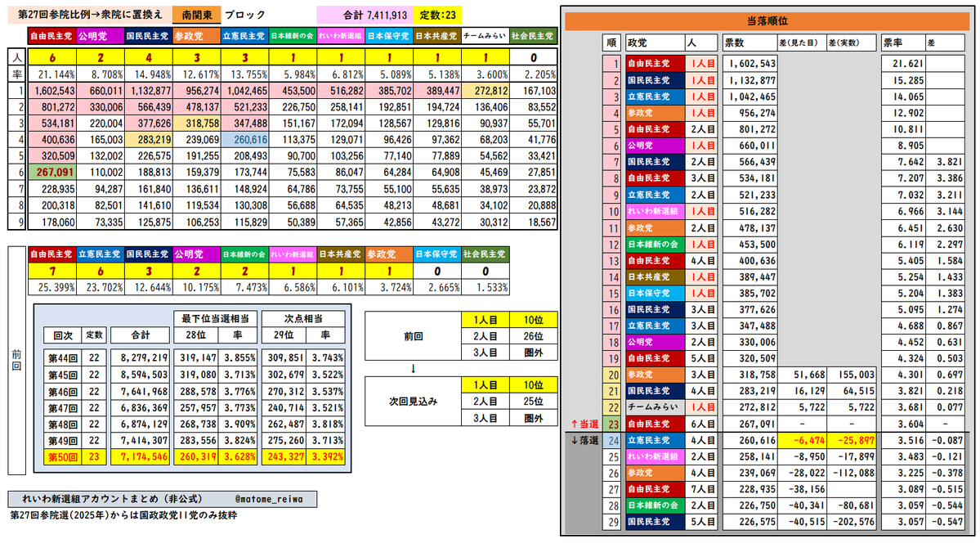
Task: Click the 15.285 vote rate cell
Action: pos(902,80)
